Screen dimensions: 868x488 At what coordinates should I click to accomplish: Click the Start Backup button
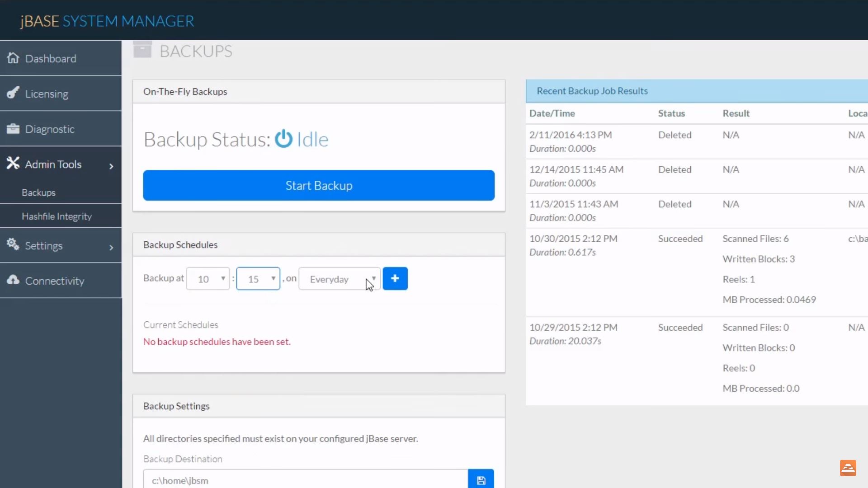pyautogui.click(x=319, y=185)
